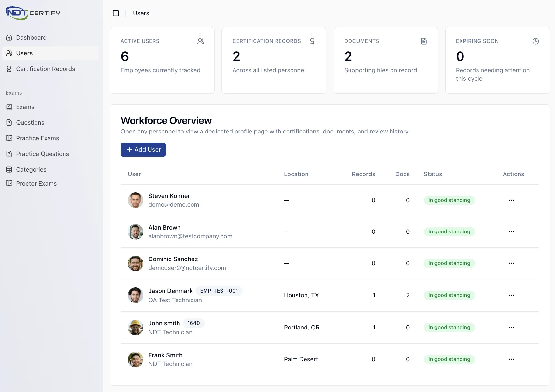Open actions menu for Frank Smith
Image resolution: width=555 pixels, height=392 pixels.
coord(511,359)
